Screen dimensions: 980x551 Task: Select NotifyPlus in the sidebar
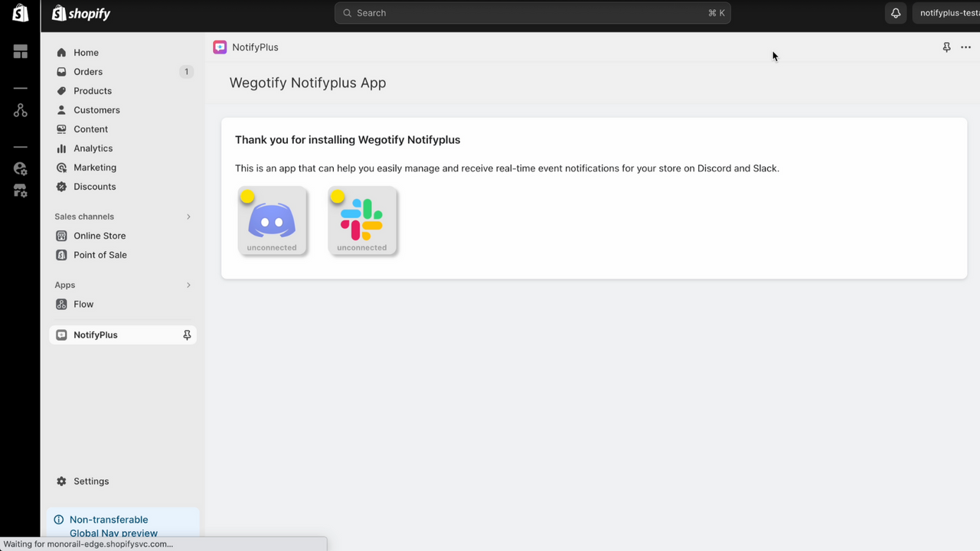[122, 335]
